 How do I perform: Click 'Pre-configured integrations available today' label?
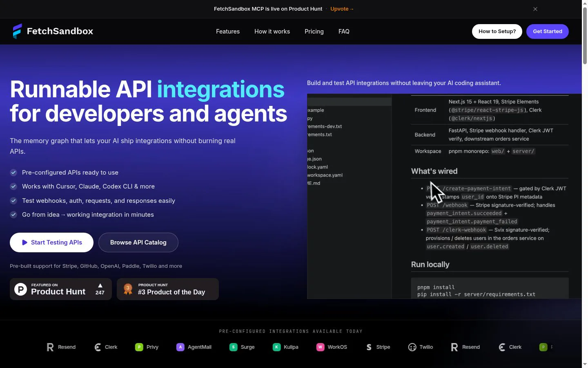click(x=291, y=331)
